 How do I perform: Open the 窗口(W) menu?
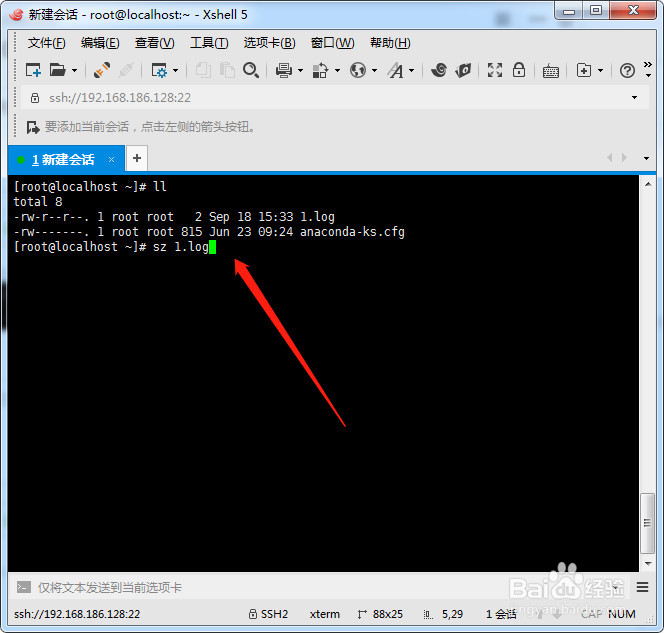(x=332, y=43)
